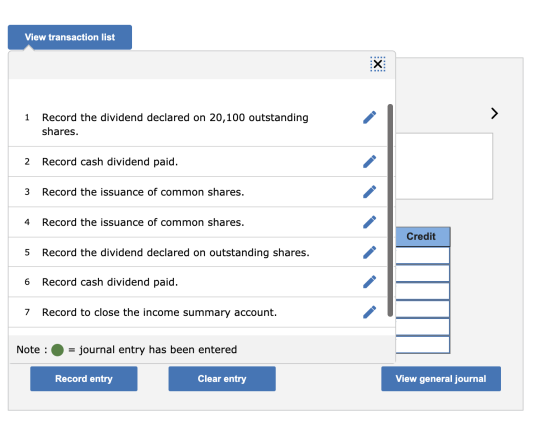Click the Credit column header
Viewport: 560px width, 444px height.
pos(422,236)
